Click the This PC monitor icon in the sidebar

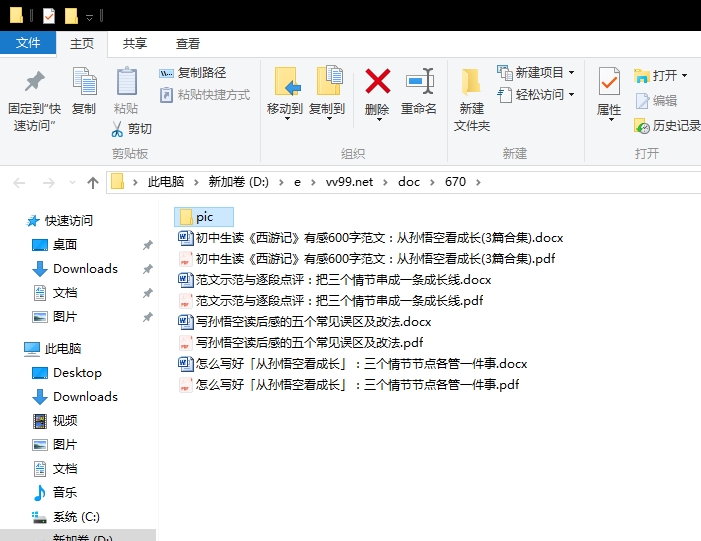[32, 349]
